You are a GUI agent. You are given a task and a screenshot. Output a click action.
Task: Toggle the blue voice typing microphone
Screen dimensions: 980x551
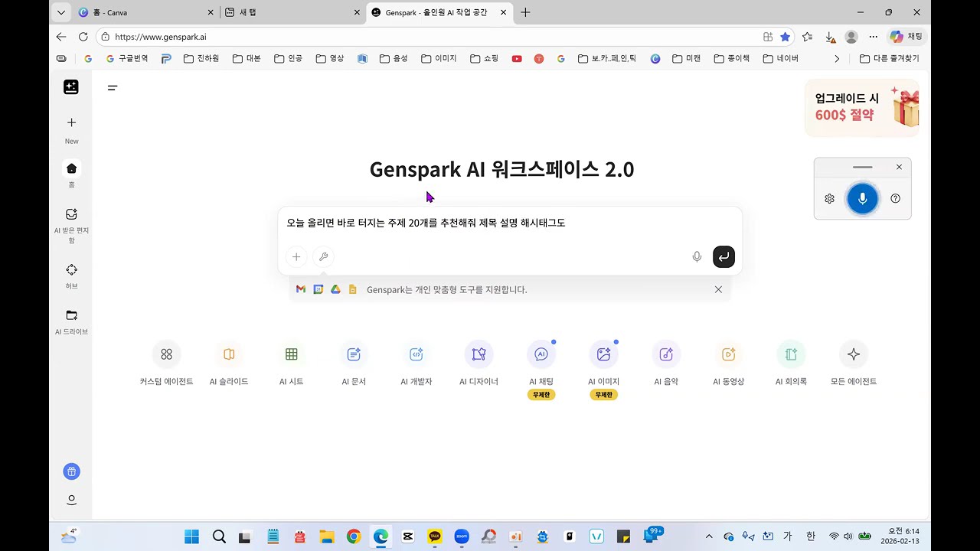pyautogui.click(x=862, y=198)
